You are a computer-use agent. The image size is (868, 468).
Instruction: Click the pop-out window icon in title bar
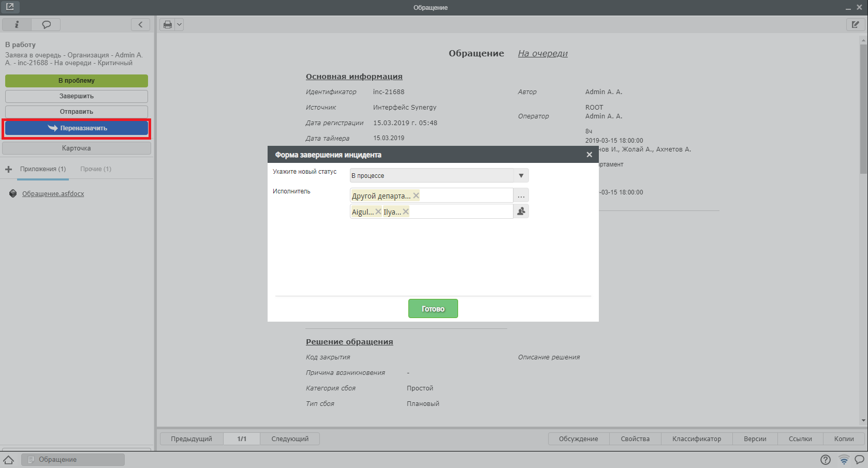(10, 7)
